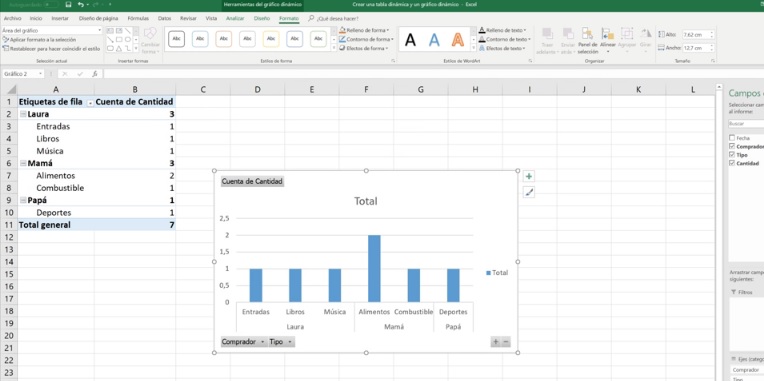Switch to the Analizar ribbon tab
Image resolution: width=764 pixels, height=381 pixels.
coord(235,19)
